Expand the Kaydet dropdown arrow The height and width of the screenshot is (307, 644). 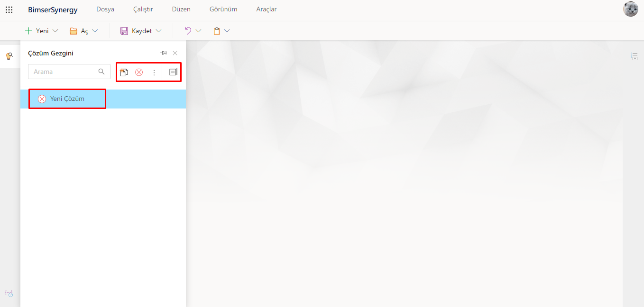[158, 31]
